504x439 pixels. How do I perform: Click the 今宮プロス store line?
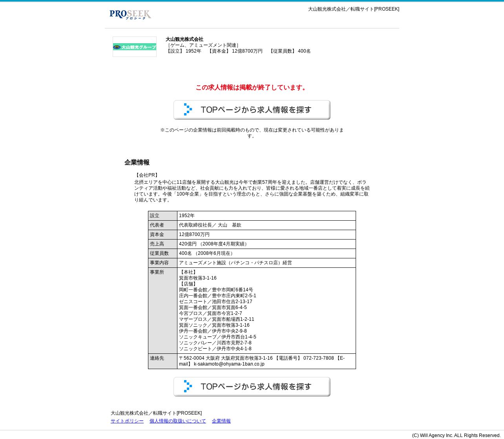210,313
